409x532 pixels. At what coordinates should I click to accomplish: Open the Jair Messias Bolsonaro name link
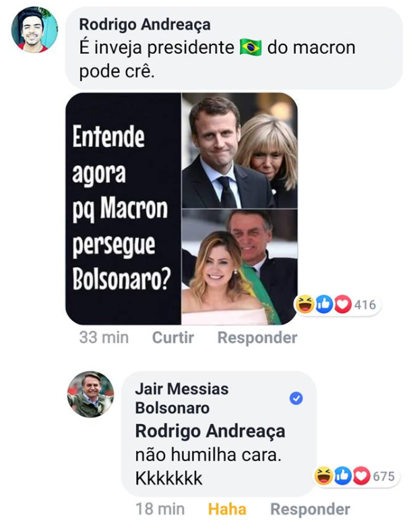182,398
